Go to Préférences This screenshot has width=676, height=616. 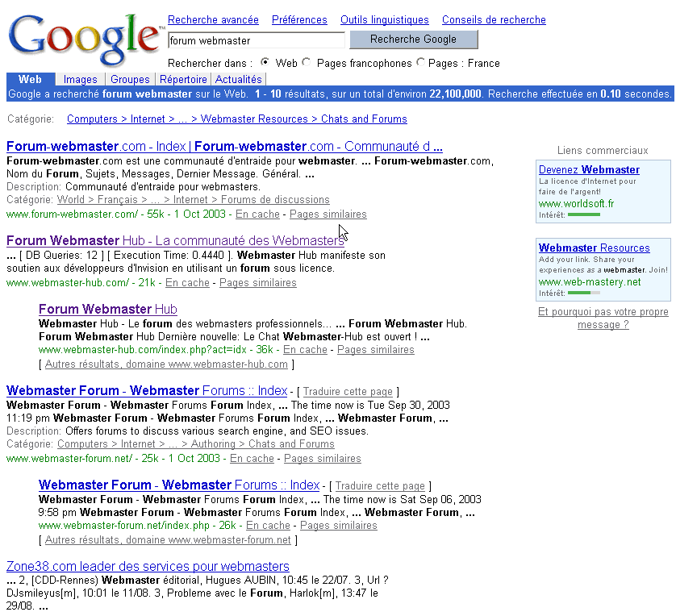pos(299,20)
